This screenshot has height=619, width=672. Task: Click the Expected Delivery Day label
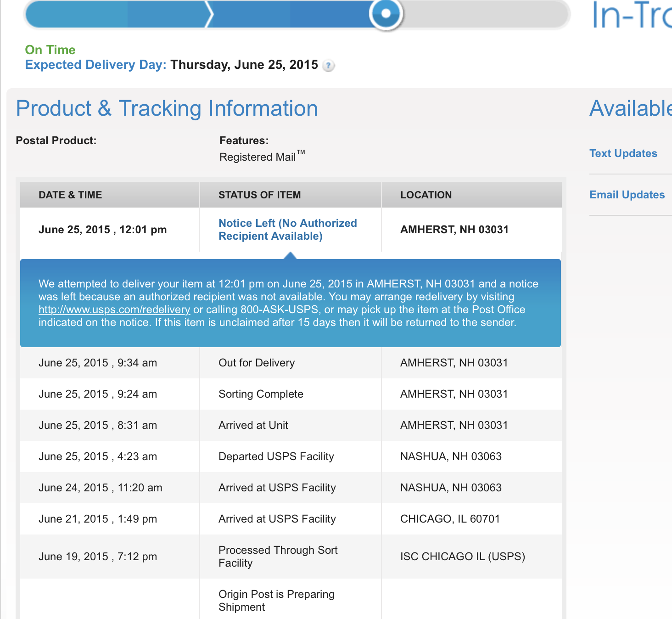(x=95, y=65)
